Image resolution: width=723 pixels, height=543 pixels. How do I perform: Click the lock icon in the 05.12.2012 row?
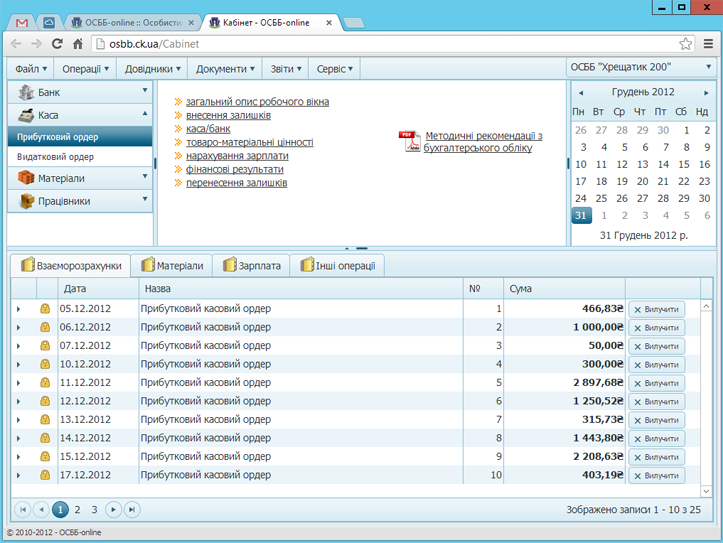(x=45, y=309)
